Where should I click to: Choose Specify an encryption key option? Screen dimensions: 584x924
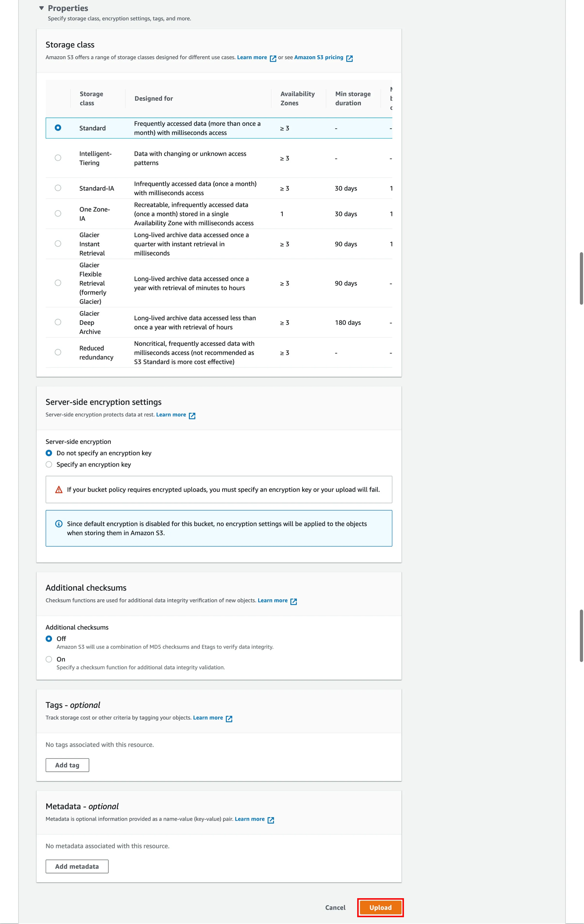click(x=49, y=465)
